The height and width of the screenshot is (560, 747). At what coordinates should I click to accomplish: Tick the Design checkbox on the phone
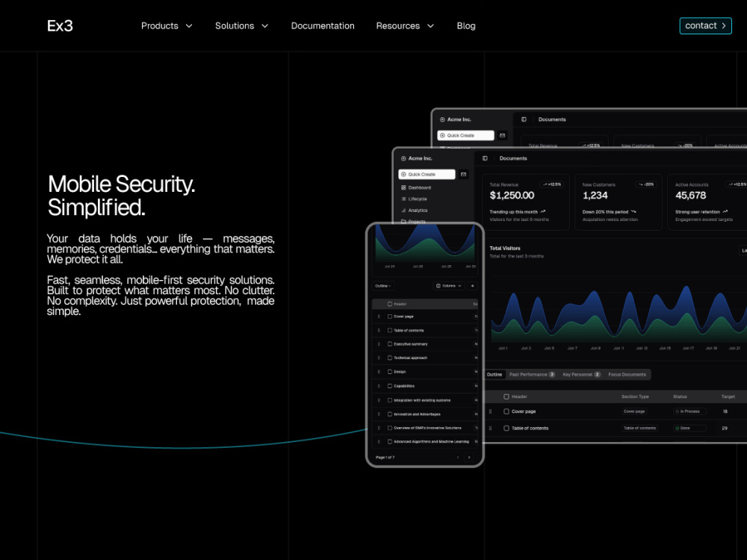[390, 371]
